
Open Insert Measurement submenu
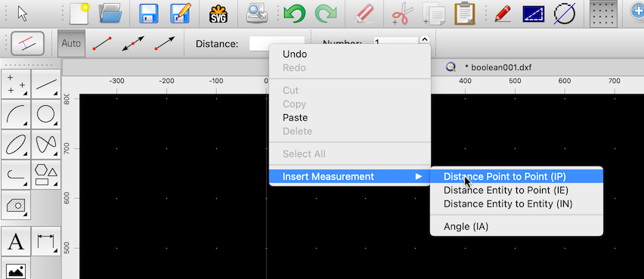point(349,177)
